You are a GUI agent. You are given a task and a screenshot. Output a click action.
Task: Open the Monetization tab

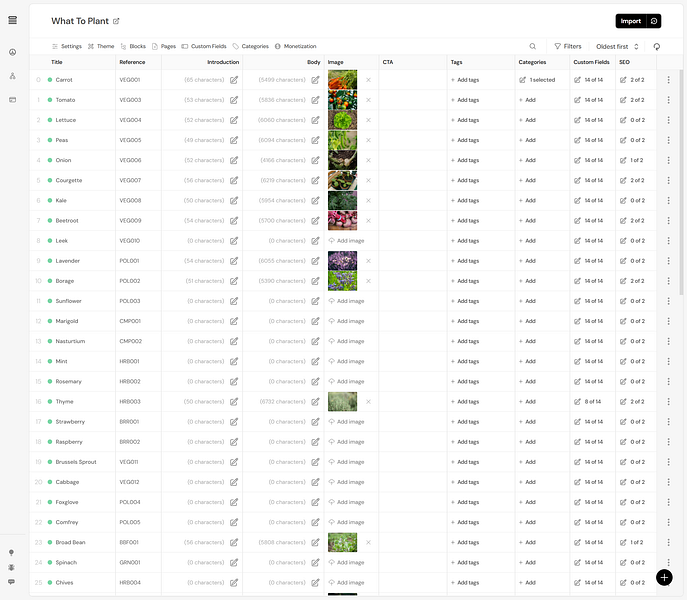click(x=296, y=46)
